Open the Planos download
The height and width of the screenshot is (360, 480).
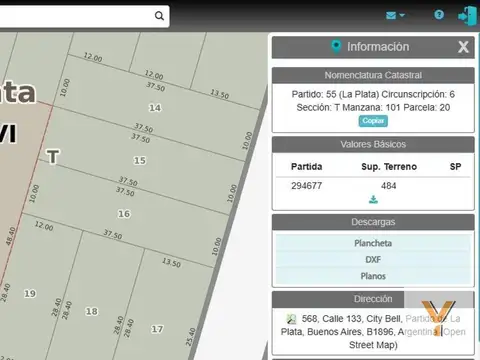pyautogui.click(x=373, y=276)
